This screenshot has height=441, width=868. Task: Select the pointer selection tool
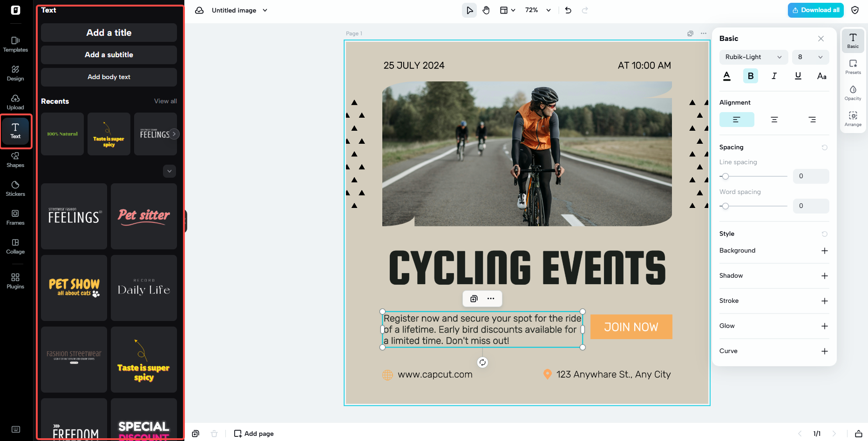[469, 10]
